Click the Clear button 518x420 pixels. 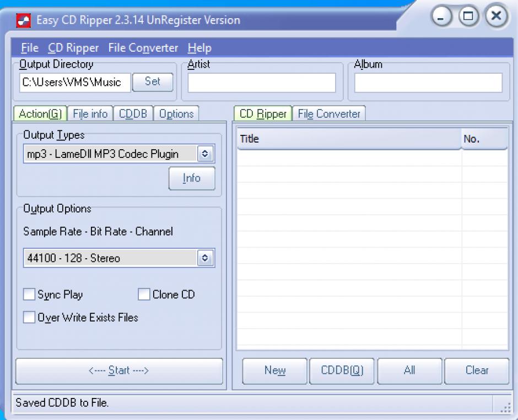point(477,371)
